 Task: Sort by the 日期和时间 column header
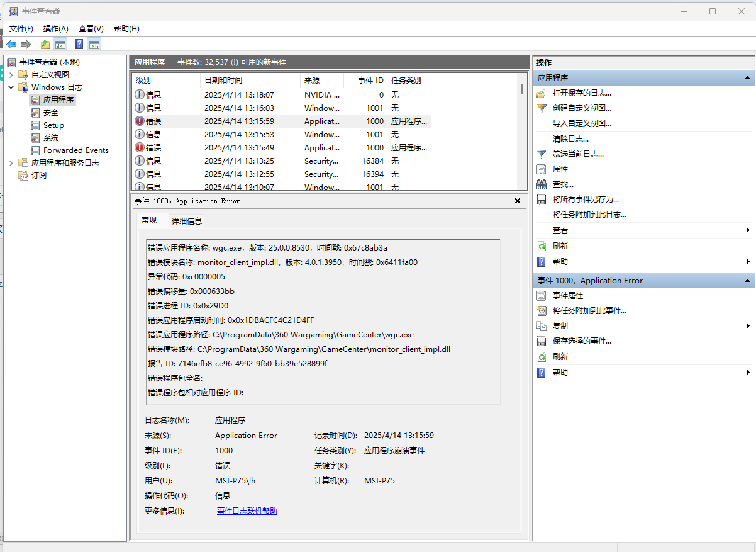(x=250, y=81)
